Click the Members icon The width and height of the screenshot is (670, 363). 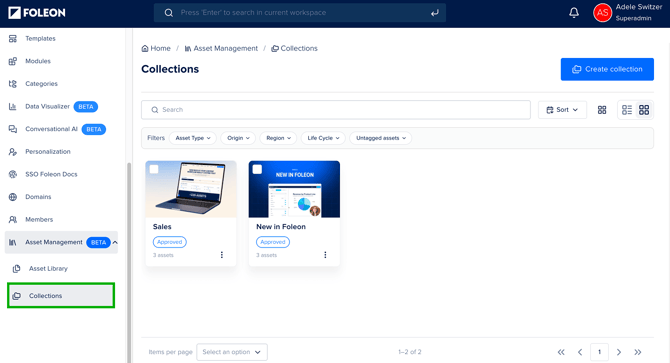click(x=13, y=220)
